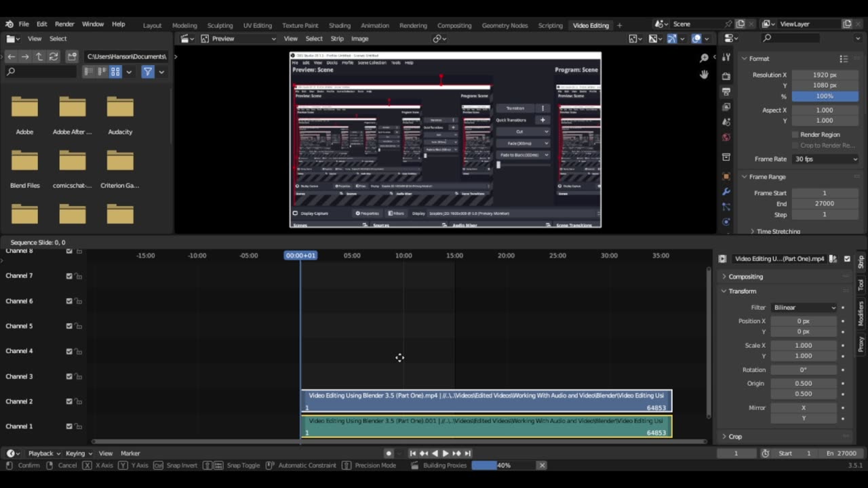
Task: Open the Filter Bilinear dropdown
Action: coord(804,307)
